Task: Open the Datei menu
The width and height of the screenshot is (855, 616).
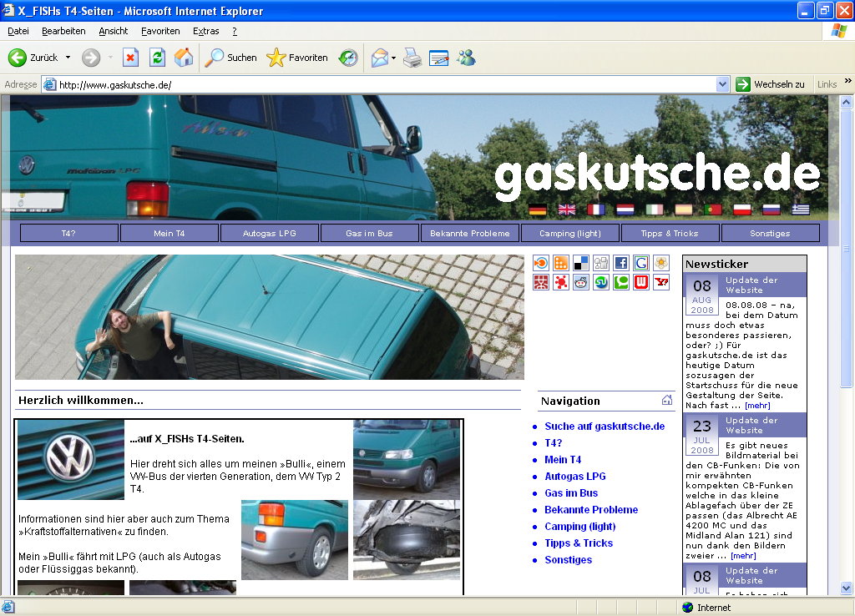Action: pyautogui.click(x=18, y=31)
